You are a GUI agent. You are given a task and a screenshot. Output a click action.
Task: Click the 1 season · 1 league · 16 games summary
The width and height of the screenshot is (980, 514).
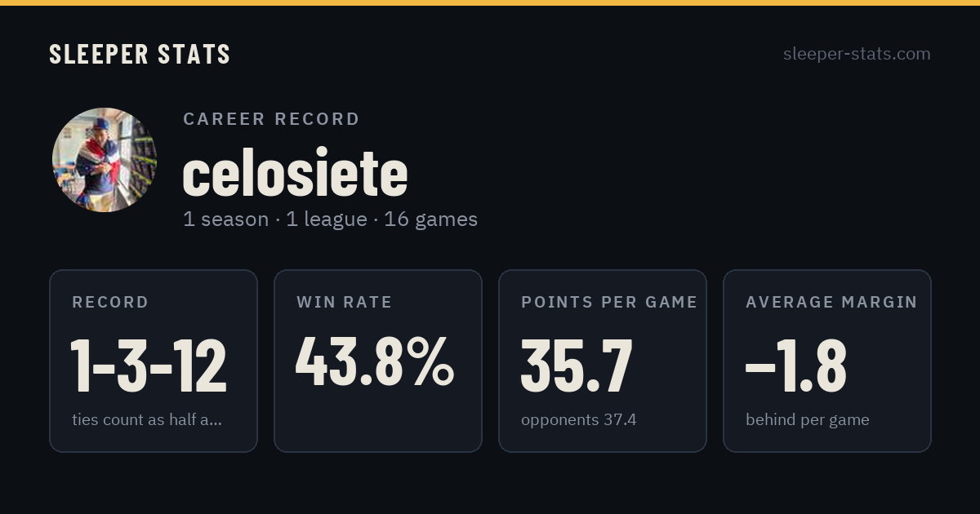(x=330, y=219)
